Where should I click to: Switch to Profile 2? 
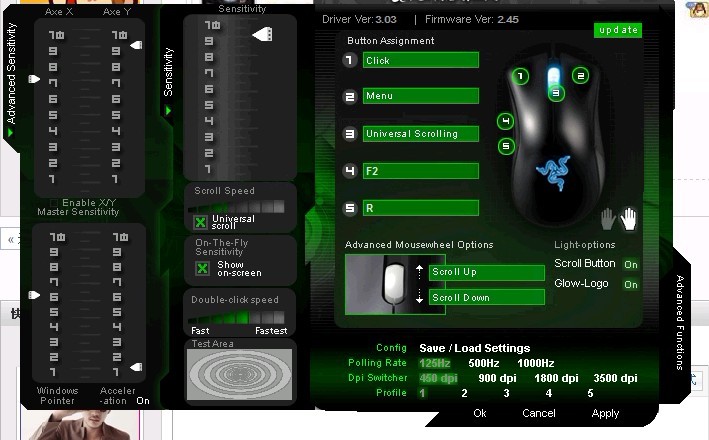464,393
